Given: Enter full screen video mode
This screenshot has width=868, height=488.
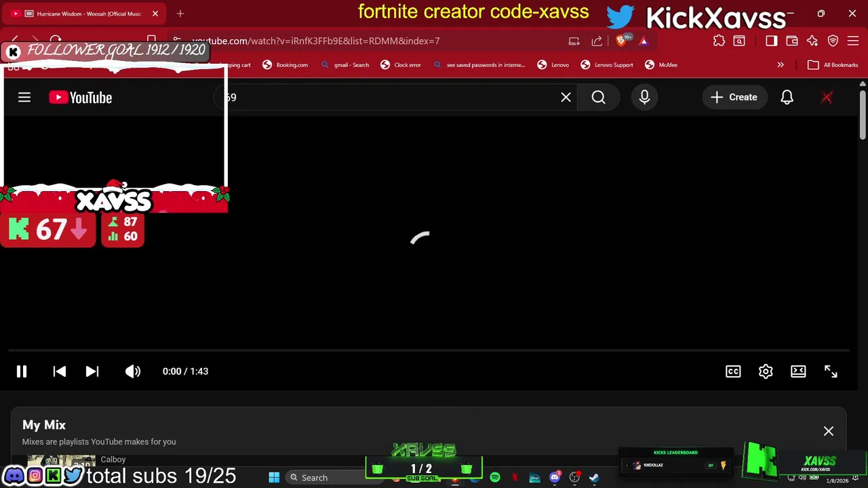Looking at the screenshot, I should (831, 371).
